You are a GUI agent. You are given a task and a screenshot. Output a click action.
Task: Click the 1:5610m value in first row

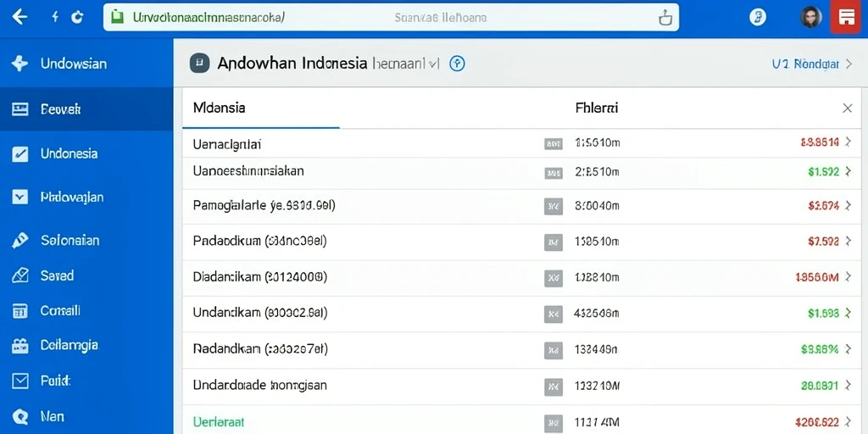[598, 143]
